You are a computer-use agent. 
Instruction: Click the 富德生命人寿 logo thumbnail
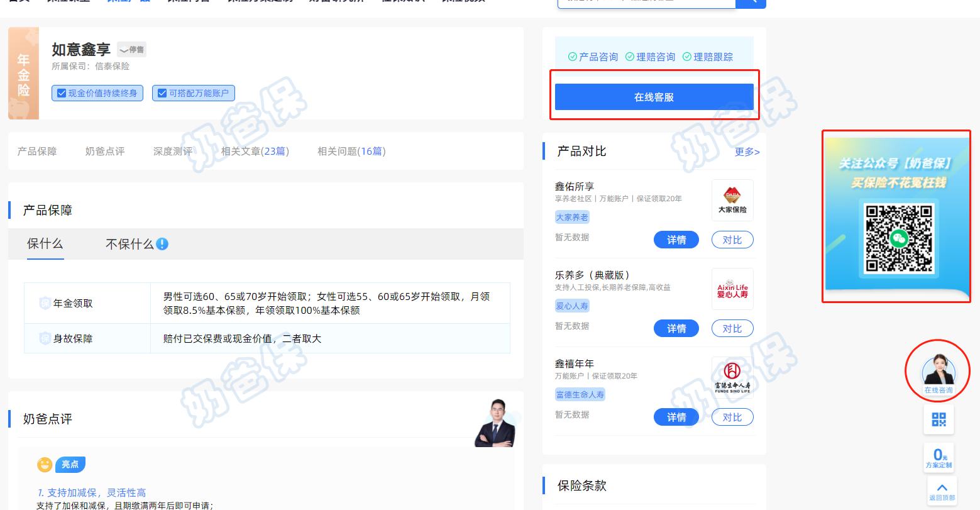(732, 377)
